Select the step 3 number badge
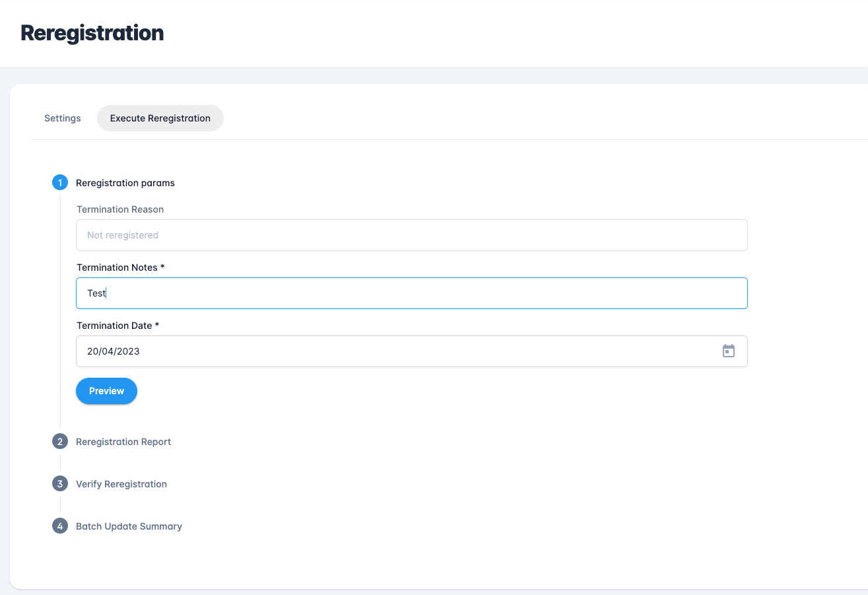The width and height of the screenshot is (868, 595). click(x=60, y=484)
